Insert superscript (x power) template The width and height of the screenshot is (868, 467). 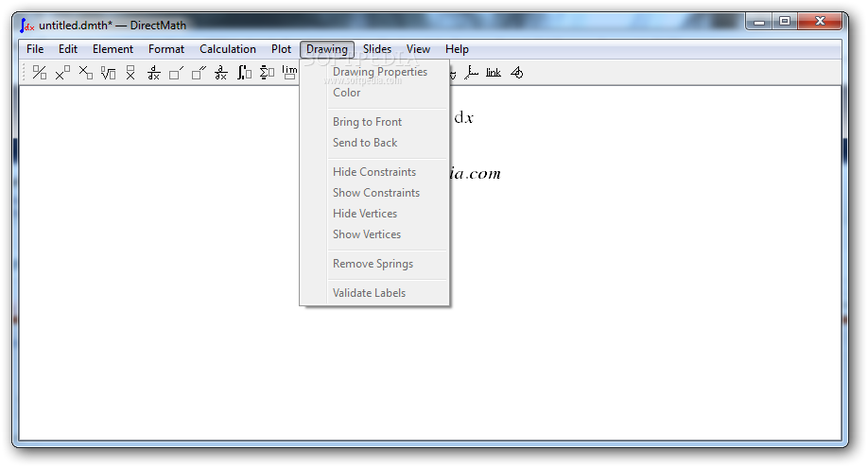coord(62,73)
